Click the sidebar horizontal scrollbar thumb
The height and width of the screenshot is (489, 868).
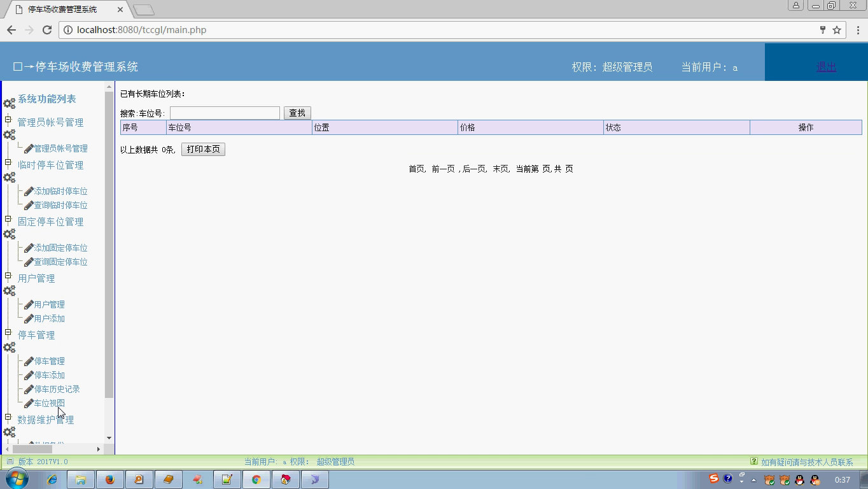tap(32, 449)
